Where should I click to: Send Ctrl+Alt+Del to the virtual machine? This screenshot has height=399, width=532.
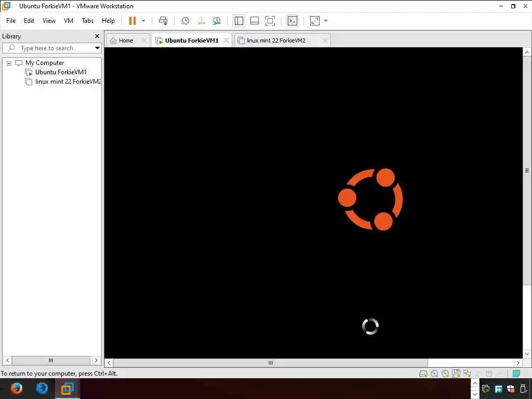click(163, 21)
